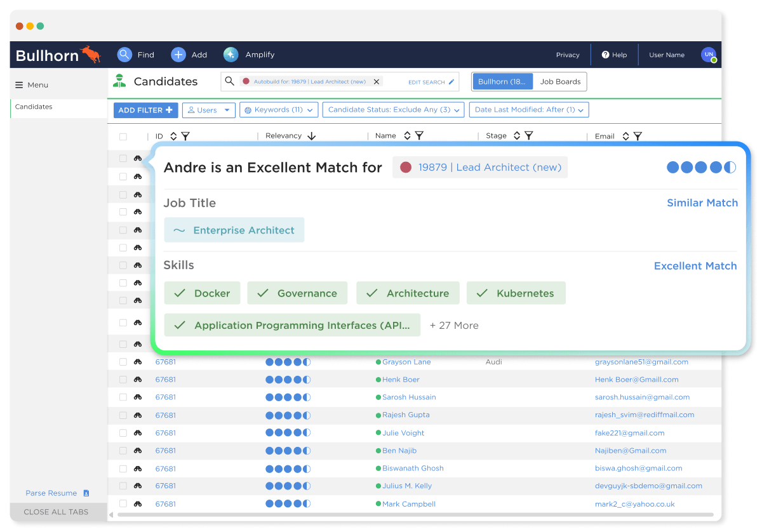Check the Biswanath Ghosh row checkbox
This screenshot has width=762, height=532.
point(123,469)
